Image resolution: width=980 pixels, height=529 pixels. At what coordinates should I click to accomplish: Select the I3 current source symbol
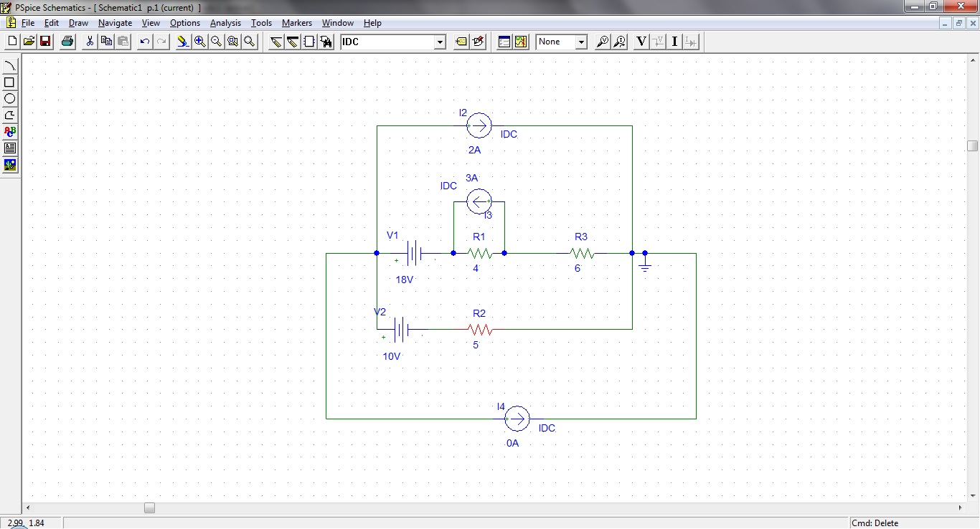pyautogui.click(x=479, y=201)
